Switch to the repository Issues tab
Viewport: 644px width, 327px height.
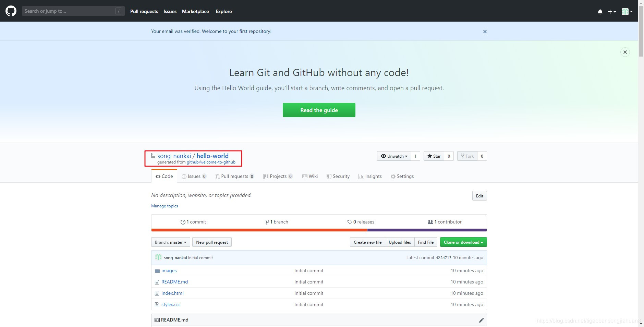pyautogui.click(x=194, y=176)
